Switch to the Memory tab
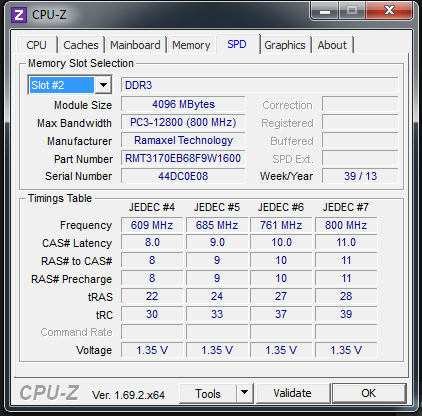Screen dimensions: 422x416 click(x=191, y=45)
